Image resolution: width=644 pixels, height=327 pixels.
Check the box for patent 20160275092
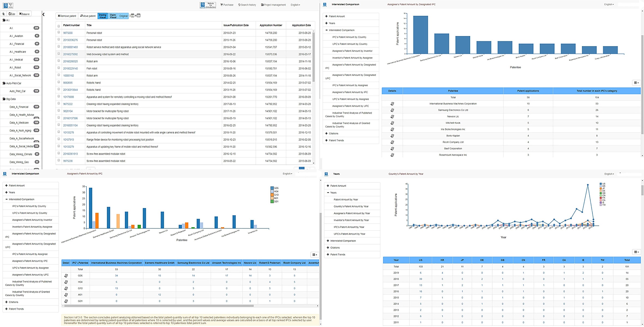coord(59,54)
